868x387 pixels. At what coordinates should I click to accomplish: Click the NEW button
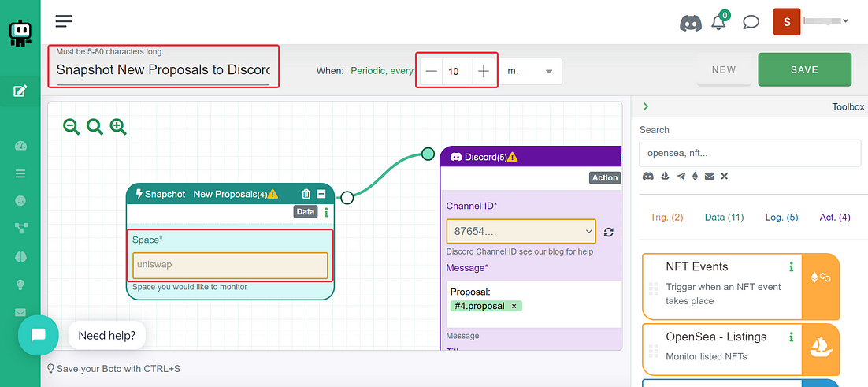tap(724, 70)
